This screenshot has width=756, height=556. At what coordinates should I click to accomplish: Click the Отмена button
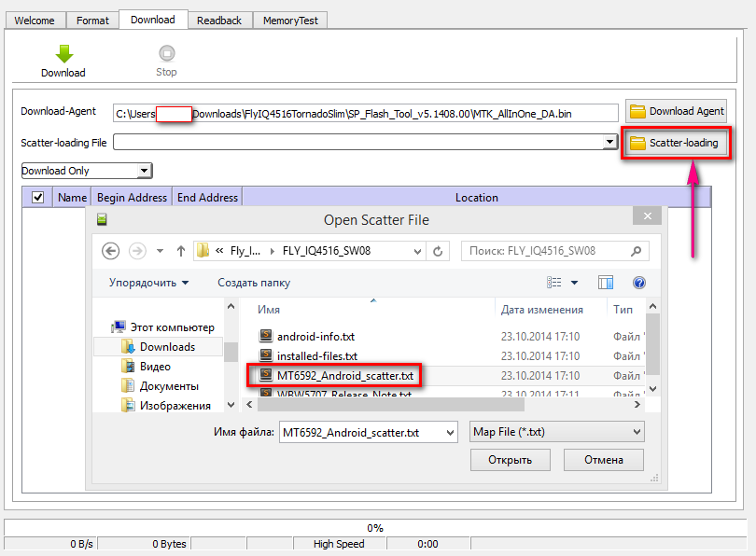coord(605,460)
